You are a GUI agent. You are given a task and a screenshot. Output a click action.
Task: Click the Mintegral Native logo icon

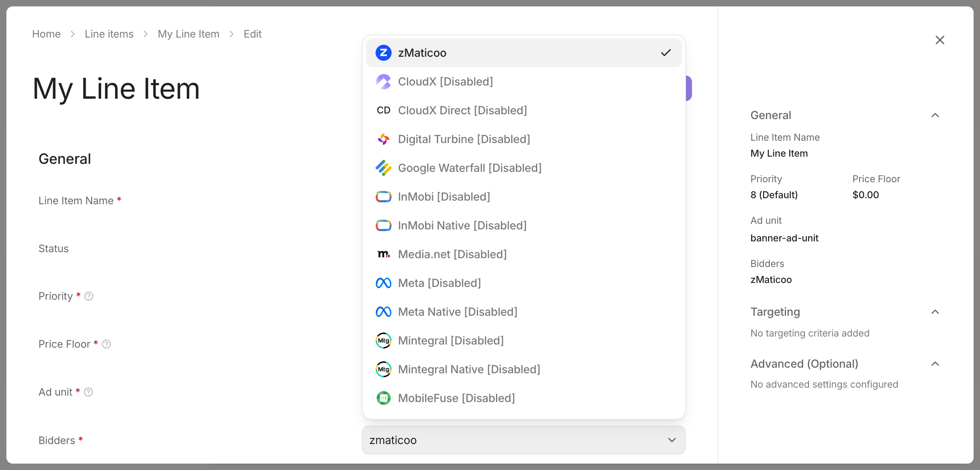(x=383, y=369)
